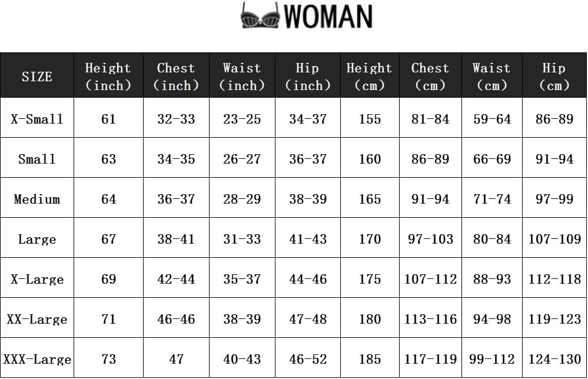
Task: Click the Large size row label
Action: (37, 239)
